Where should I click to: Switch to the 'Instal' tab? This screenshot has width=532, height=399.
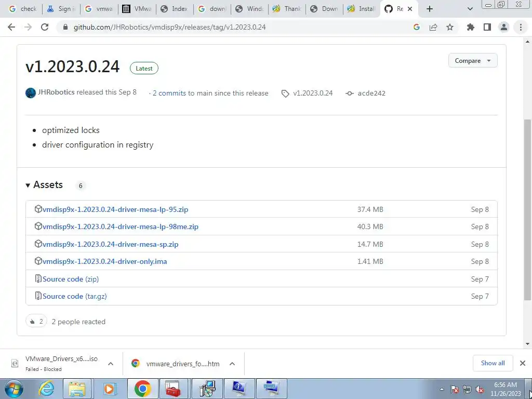click(362, 9)
